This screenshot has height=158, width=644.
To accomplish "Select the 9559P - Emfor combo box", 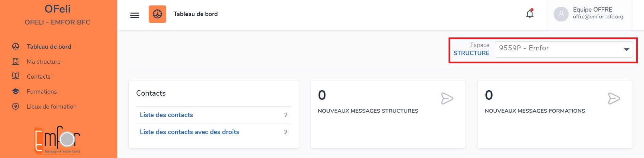I will coord(564,49).
